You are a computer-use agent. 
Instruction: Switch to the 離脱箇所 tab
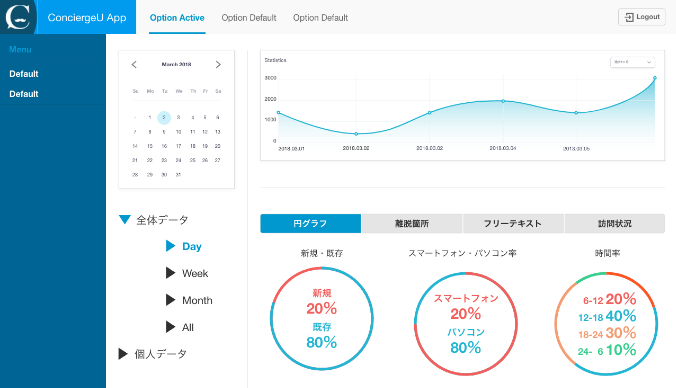[412, 223]
